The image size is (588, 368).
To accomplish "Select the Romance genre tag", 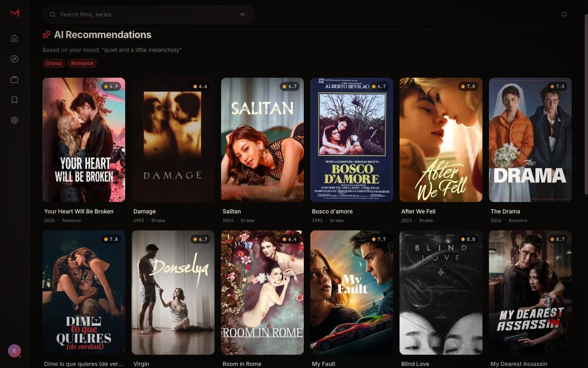I will pyautogui.click(x=82, y=63).
